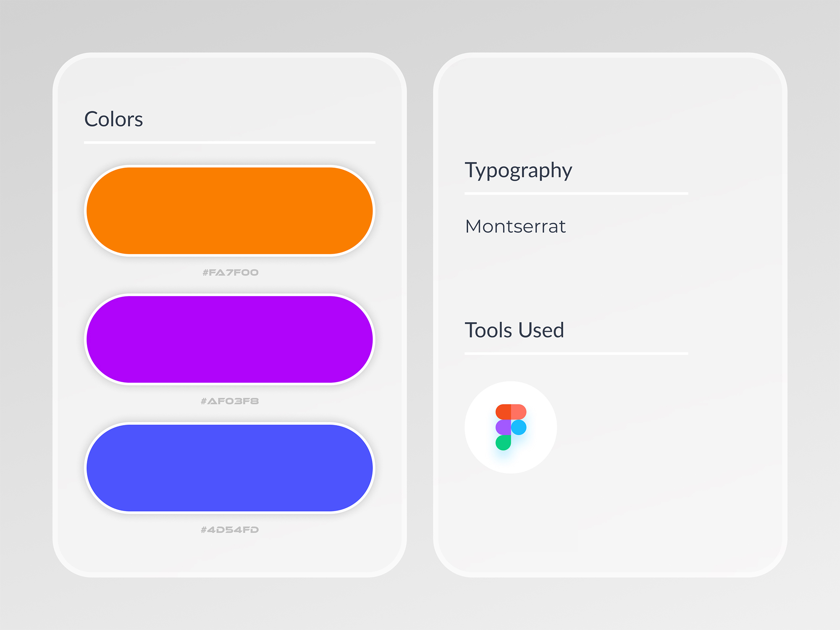The image size is (840, 630).
Task: Click the green bottom segment of Figma logo
Action: pos(503,443)
